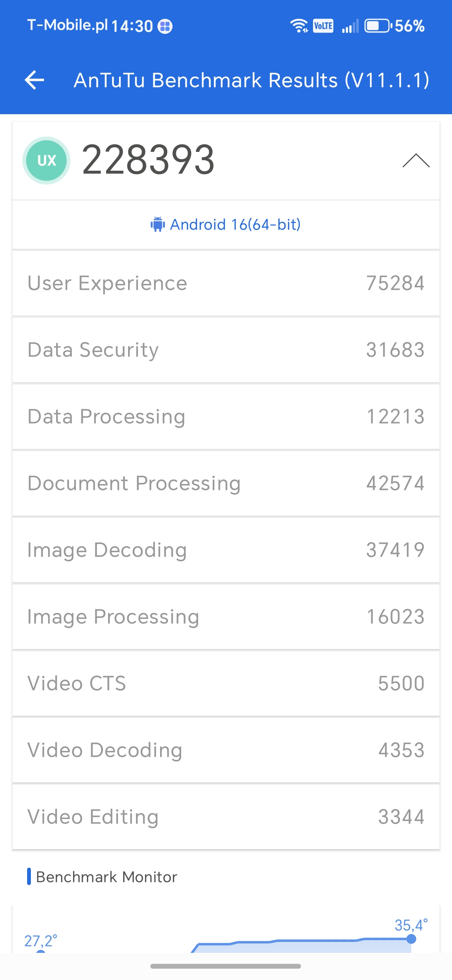The height and width of the screenshot is (980, 452).
Task: Tap the VoLTE status icon
Action: [x=323, y=26]
